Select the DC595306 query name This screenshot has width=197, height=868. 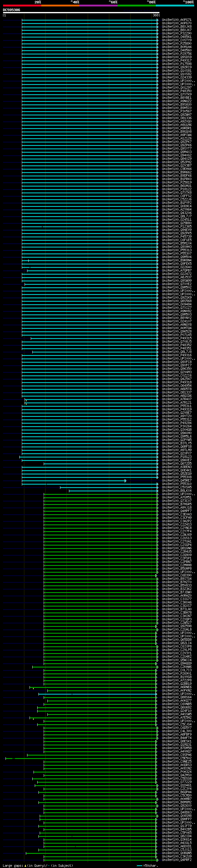click(x=11, y=10)
